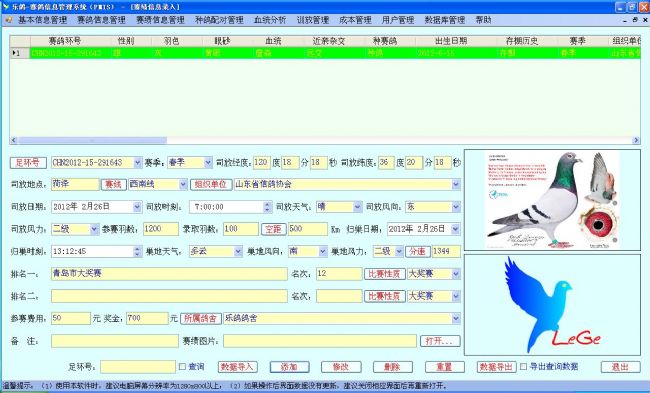Click the 备注 input field
The height and width of the screenshot is (393, 650).
115,341
